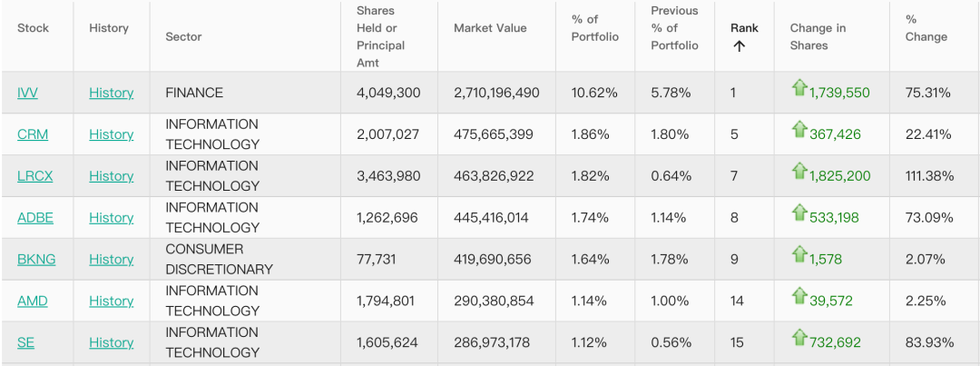Click the sort arrow under Rank header

[x=739, y=46]
